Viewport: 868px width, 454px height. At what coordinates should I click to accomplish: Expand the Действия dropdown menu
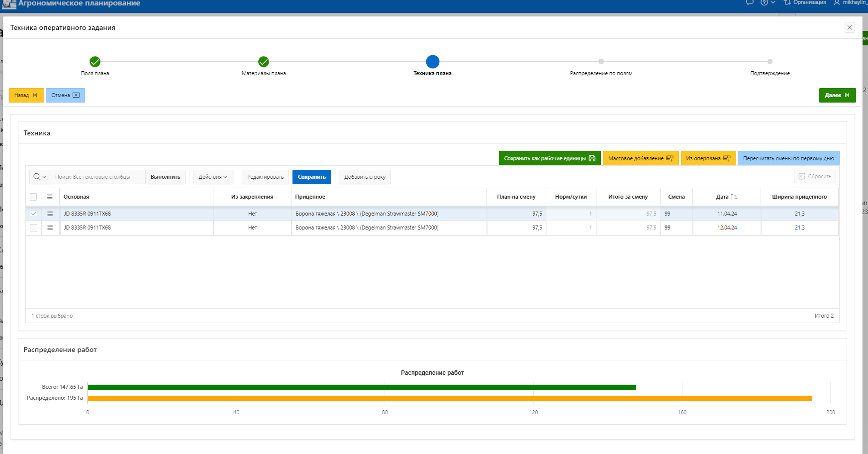tap(213, 177)
